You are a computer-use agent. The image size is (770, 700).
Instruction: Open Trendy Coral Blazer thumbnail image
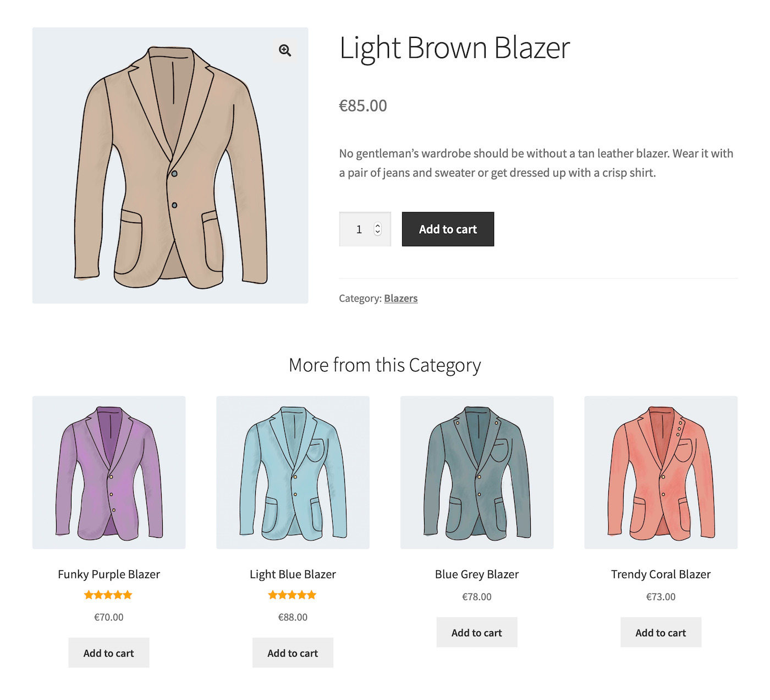[x=661, y=472]
